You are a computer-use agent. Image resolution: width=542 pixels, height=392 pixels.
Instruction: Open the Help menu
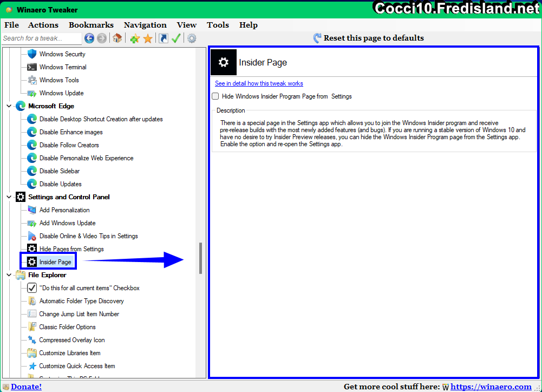click(248, 25)
